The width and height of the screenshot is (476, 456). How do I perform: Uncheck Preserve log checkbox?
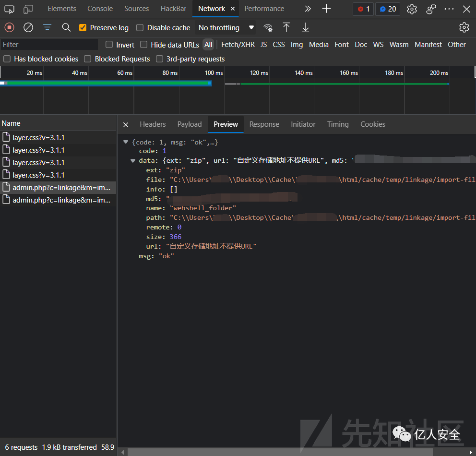[83, 28]
